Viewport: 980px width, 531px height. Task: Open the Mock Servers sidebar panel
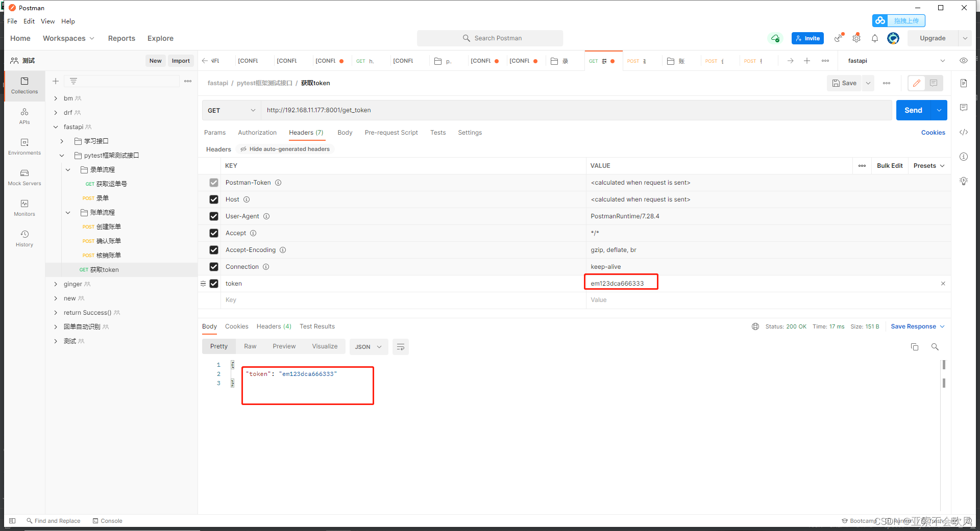pos(24,177)
